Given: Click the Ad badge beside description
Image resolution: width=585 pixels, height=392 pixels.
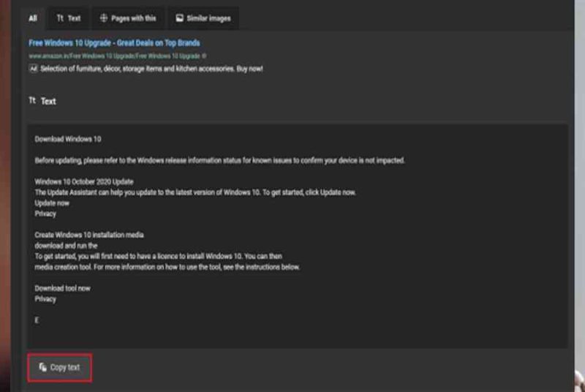Looking at the screenshot, I should pos(33,69).
